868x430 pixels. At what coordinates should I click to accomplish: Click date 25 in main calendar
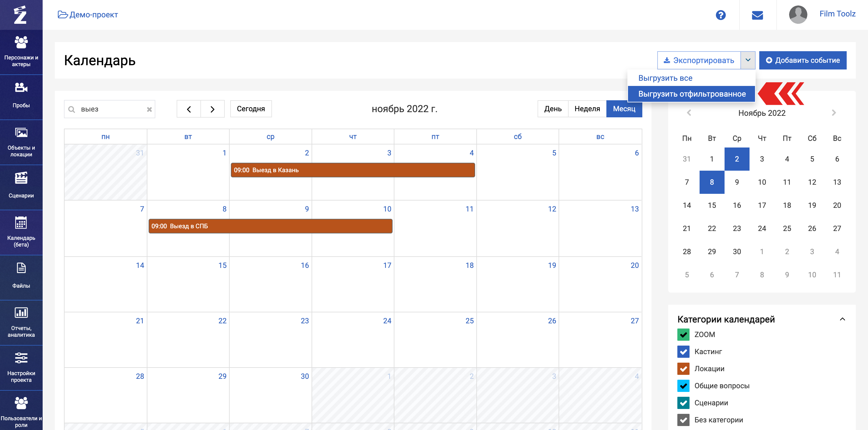pos(469,321)
